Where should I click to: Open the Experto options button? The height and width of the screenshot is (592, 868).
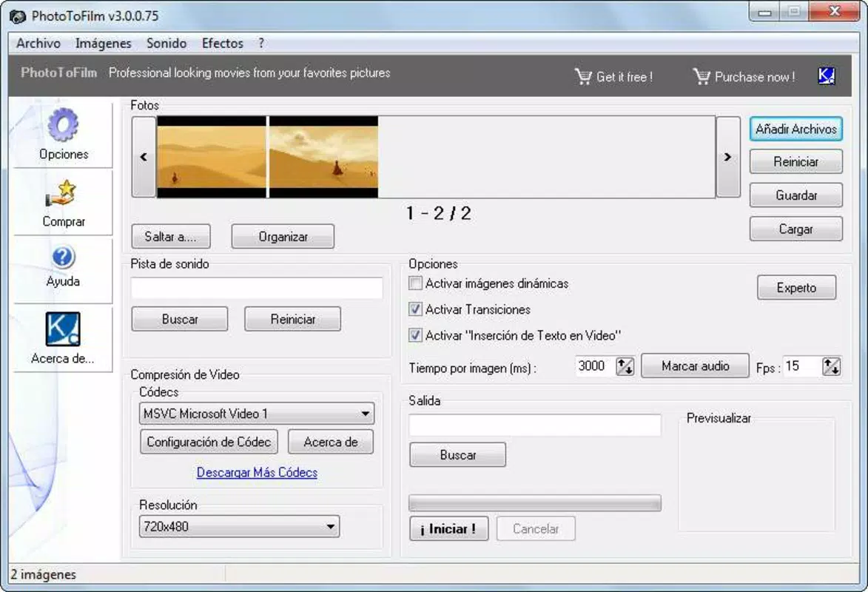796,287
